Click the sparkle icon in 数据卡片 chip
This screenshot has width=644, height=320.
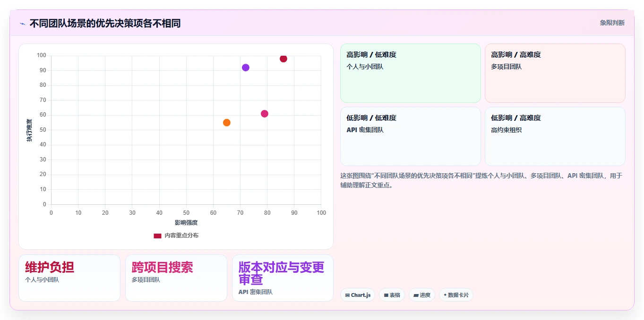coord(445,295)
